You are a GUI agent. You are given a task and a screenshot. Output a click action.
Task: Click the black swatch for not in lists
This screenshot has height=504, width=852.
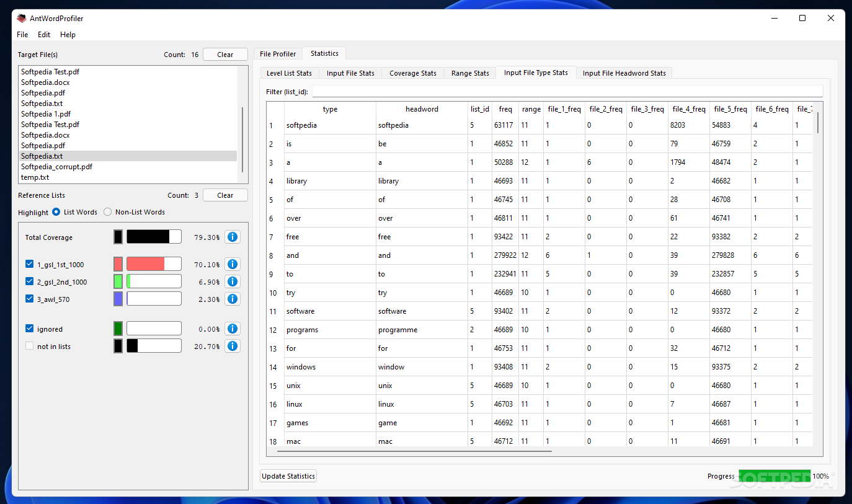(118, 346)
